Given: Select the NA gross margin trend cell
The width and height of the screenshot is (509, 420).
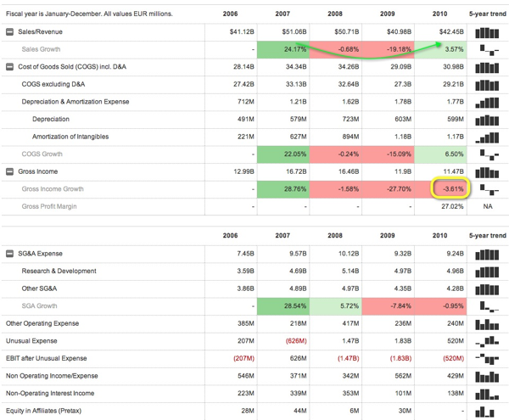Looking at the screenshot, I should tap(488, 206).
